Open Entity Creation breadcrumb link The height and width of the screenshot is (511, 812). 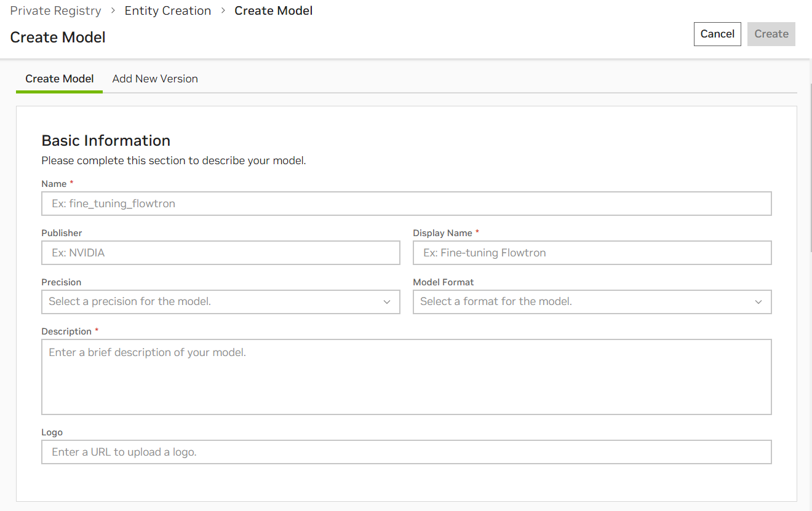point(167,11)
